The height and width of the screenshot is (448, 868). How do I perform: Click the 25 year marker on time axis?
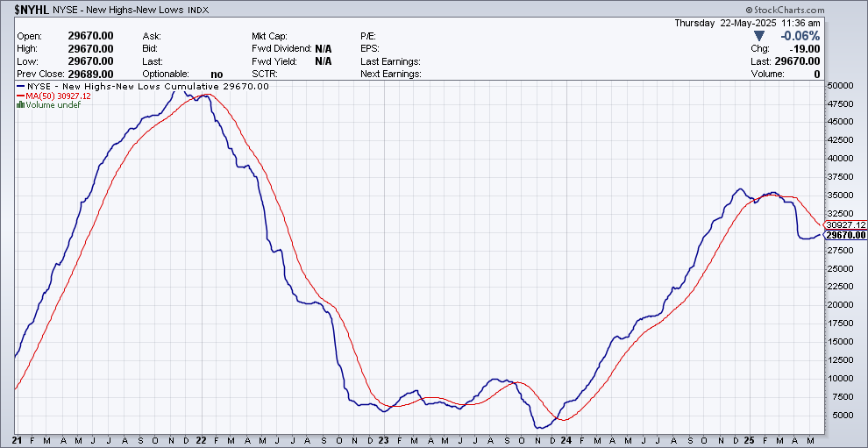click(x=750, y=440)
